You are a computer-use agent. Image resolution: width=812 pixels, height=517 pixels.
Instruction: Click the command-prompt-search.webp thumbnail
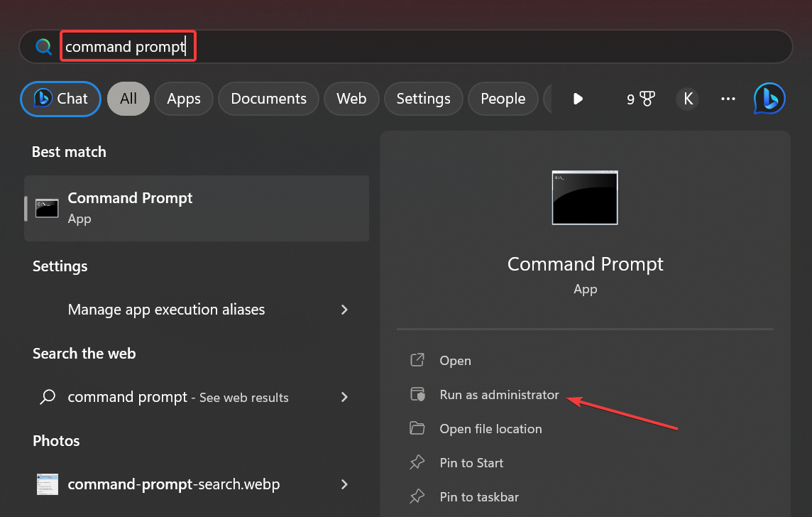coord(48,484)
